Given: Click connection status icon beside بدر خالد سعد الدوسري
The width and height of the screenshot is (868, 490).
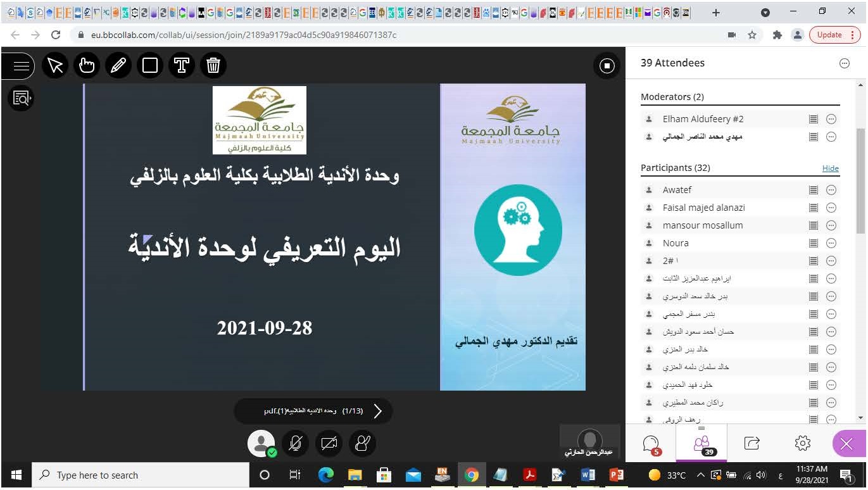Looking at the screenshot, I should (x=814, y=296).
